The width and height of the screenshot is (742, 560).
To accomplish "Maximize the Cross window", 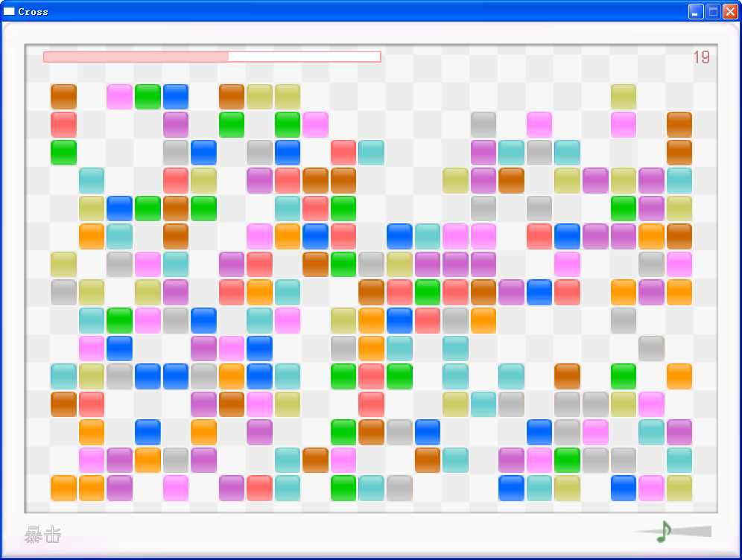I will (x=713, y=11).
